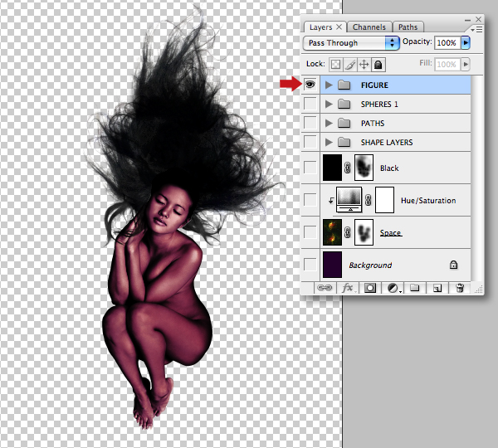The height and width of the screenshot is (448, 498).
Task: Click the link layers icon at panel bottom
Action: pyautogui.click(x=325, y=288)
